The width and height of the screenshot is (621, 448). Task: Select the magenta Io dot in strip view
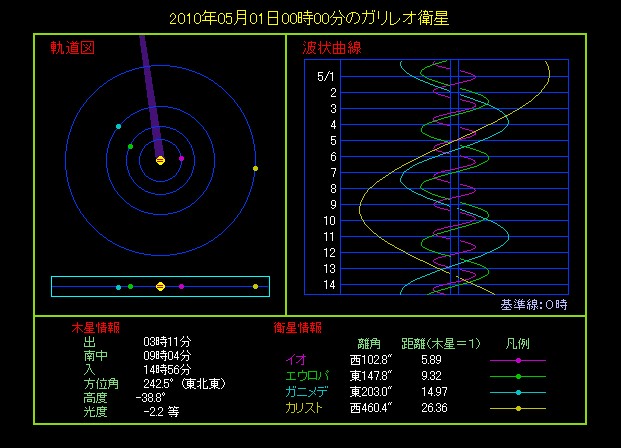tap(181, 287)
